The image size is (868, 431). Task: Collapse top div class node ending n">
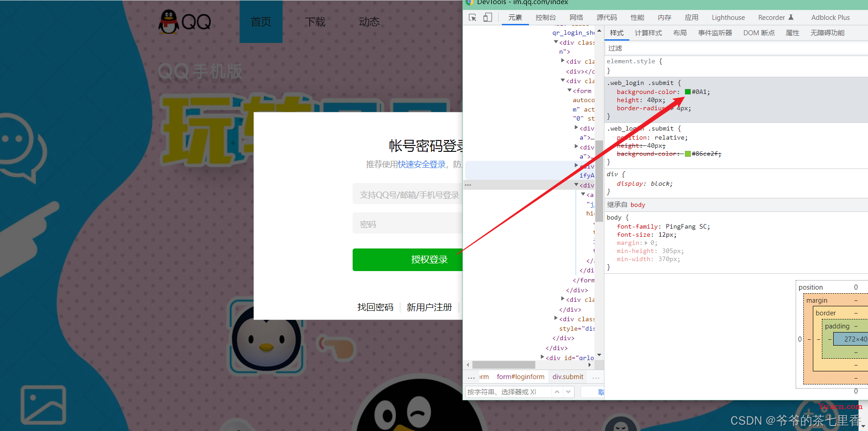pos(556,42)
